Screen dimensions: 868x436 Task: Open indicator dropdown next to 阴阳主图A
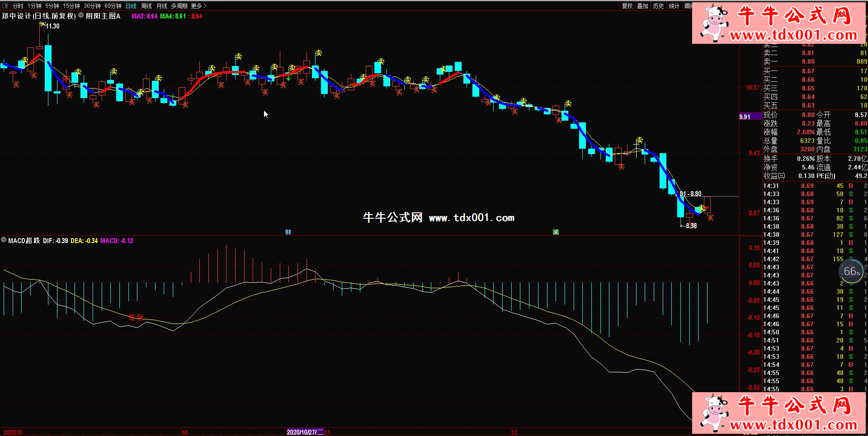click(x=81, y=15)
